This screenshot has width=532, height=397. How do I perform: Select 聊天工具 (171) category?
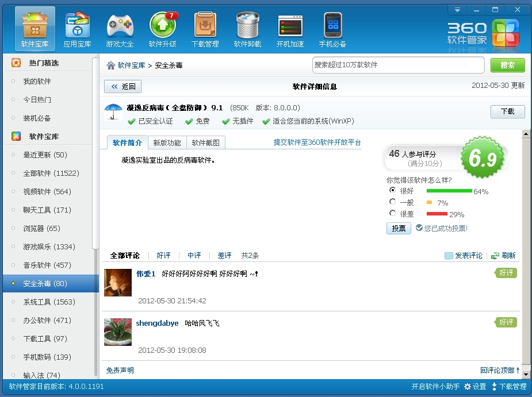pos(48,210)
